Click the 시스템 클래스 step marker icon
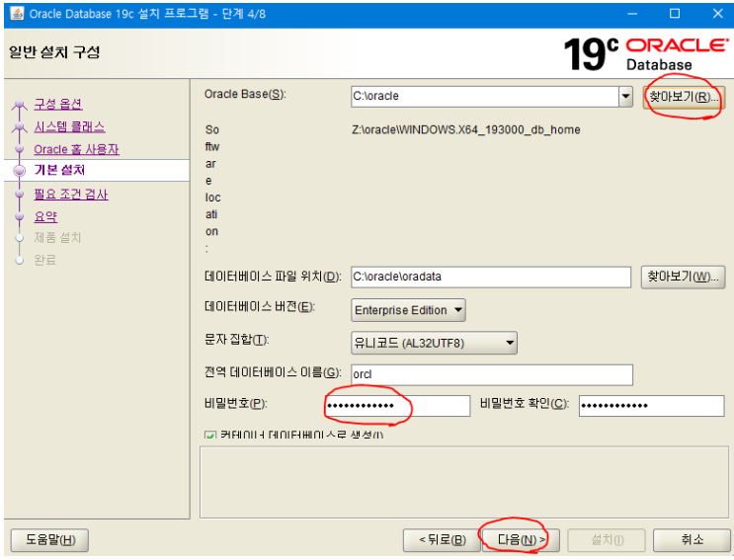 click(x=19, y=126)
